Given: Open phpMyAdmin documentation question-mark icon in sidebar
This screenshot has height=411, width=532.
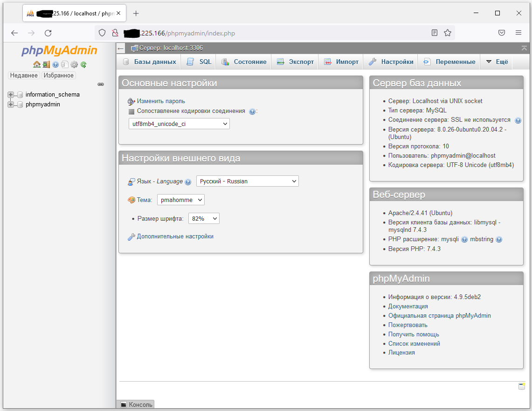Looking at the screenshot, I should [x=55, y=64].
